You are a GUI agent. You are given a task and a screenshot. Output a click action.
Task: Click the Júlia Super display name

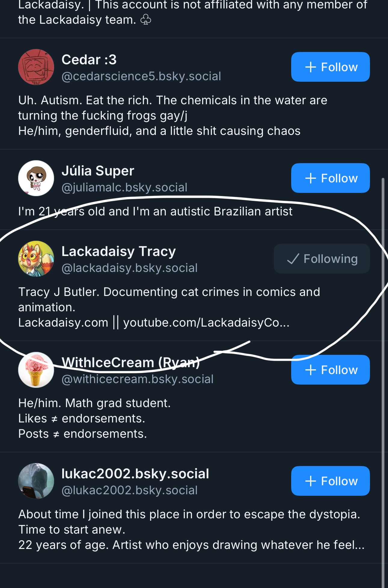pos(98,171)
